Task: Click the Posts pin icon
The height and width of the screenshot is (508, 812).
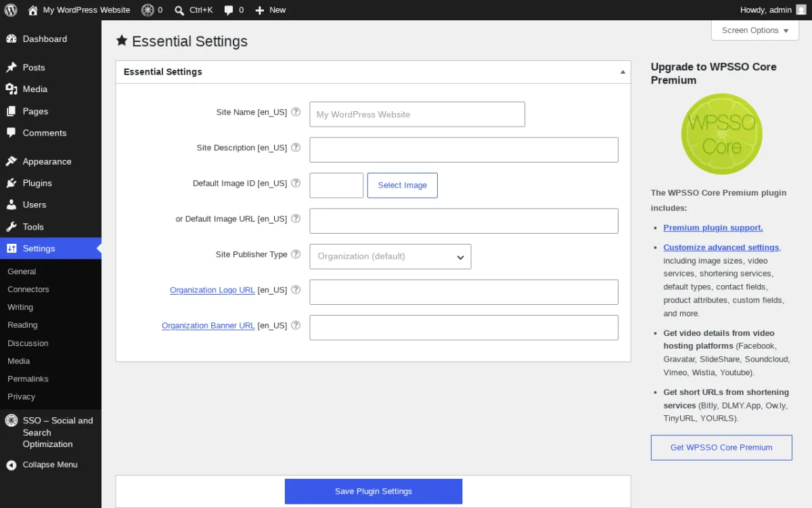Action: 12,68
